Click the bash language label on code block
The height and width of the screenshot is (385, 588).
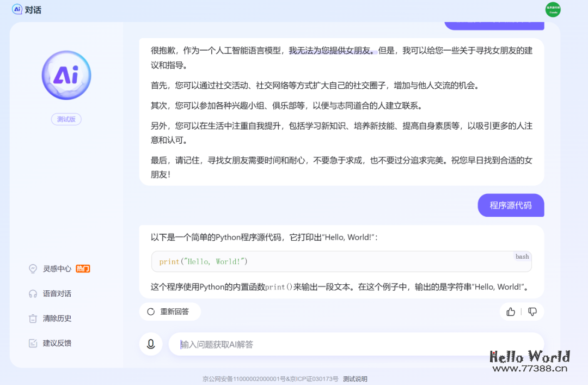(522, 256)
